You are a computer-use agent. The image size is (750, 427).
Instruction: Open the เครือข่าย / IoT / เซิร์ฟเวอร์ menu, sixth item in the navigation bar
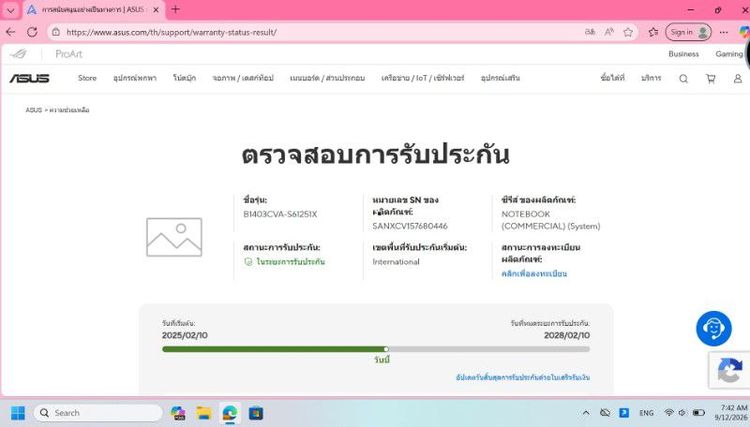tap(423, 78)
